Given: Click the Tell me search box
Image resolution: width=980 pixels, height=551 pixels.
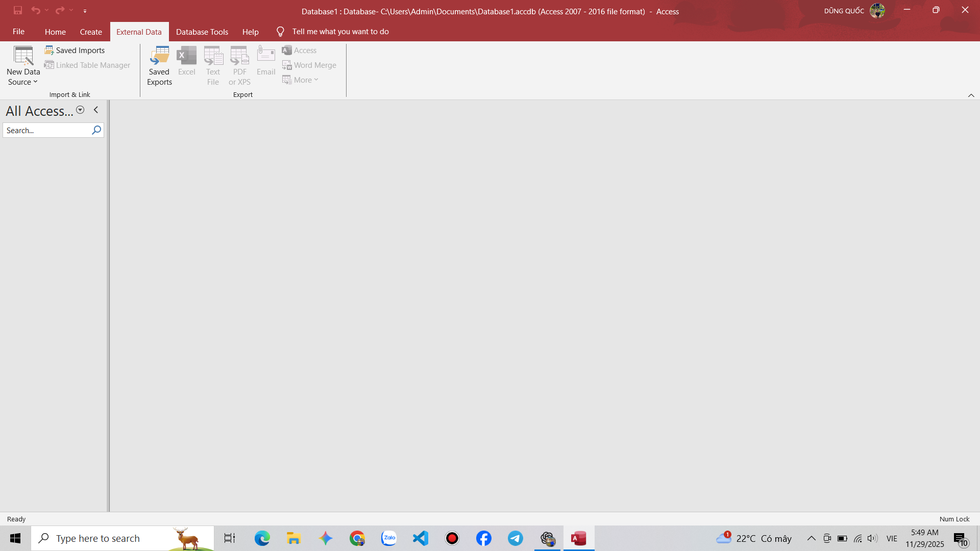Looking at the screenshot, I should [x=340, y=32].
